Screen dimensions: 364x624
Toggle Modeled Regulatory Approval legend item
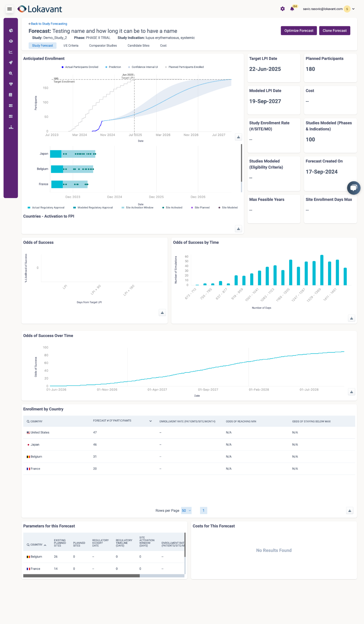[x=93, y=207]
